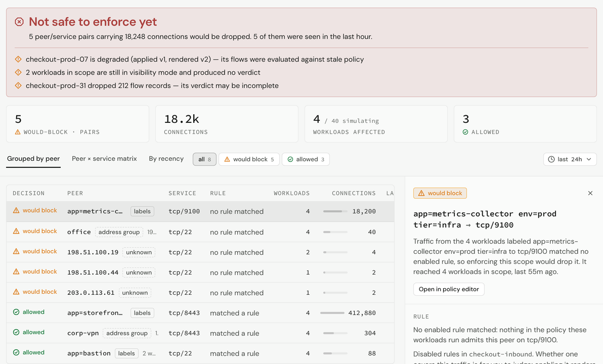This screenshot has width=603, height=364.
Task: Switch to the By recency tab
Action: click(x=166, y=159)
